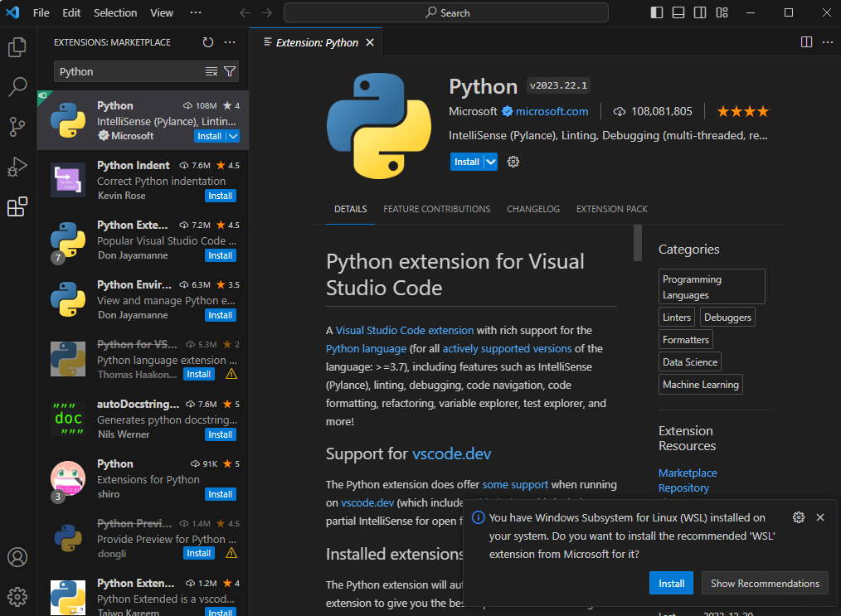Click the VS Code logo icon
This screenshot has width=841, height=616.
click(13, 13)
